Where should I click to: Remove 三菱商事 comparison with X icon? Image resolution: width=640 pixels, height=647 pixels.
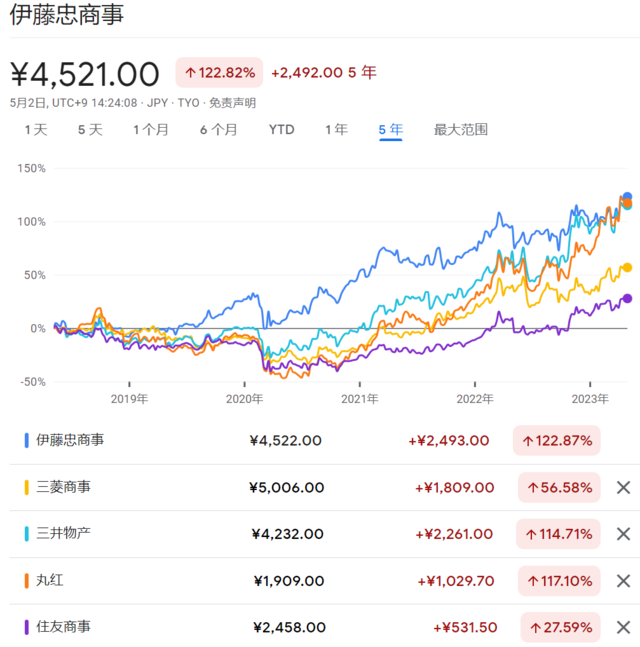pos(623,487)
